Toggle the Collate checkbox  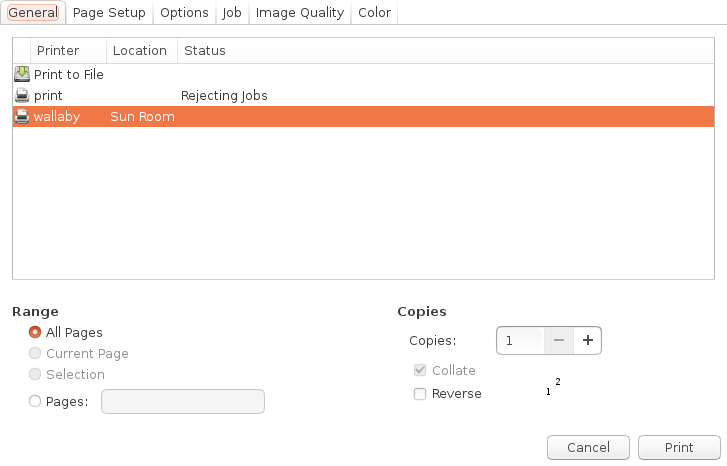(421, 370)
